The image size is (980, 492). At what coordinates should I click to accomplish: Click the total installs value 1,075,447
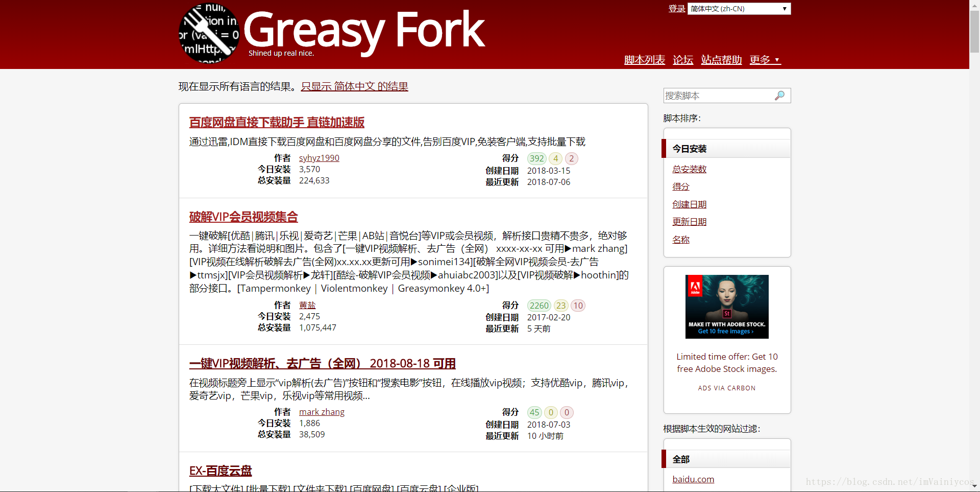(x=317, y=327)
